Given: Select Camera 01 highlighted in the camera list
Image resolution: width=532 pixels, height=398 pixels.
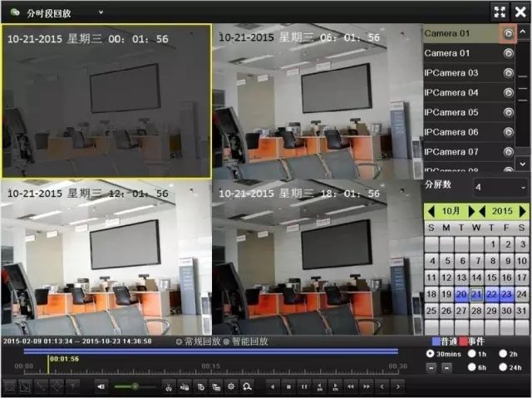Looking at the screenshot, I should pyautogui.click(x=464, y=33).
